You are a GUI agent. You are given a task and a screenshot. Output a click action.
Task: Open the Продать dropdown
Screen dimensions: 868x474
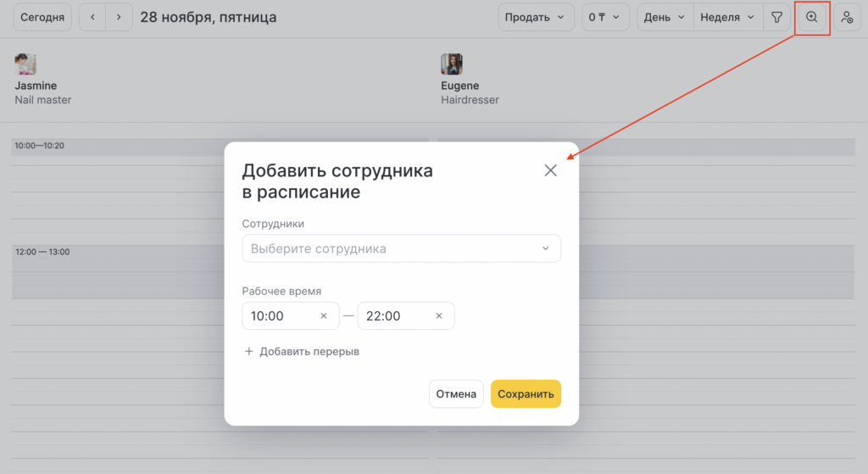536,17
